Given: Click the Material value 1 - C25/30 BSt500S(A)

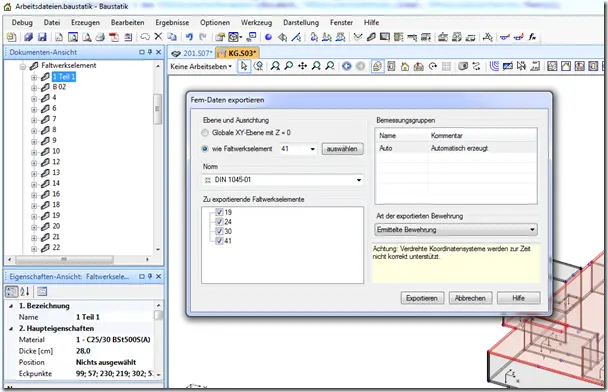Looking at the screenshot, I should pyautogui.click(x=113, y=340).
